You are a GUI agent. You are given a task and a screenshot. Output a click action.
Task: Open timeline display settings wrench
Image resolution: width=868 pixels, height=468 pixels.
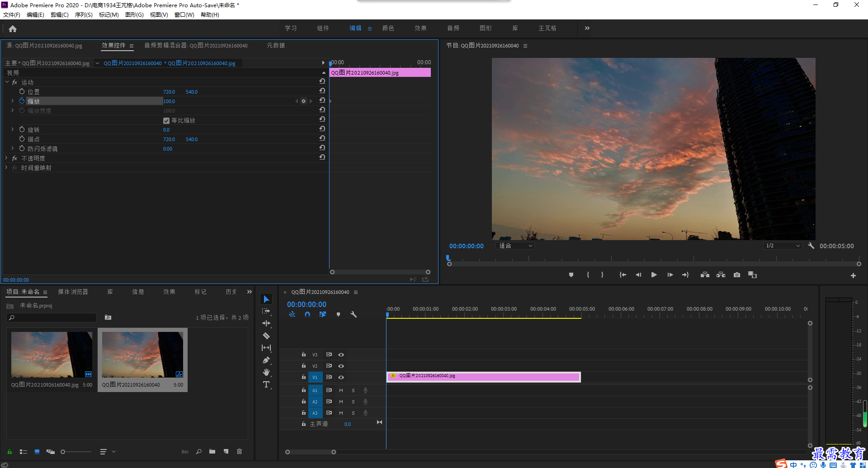[x=354, y=314]
